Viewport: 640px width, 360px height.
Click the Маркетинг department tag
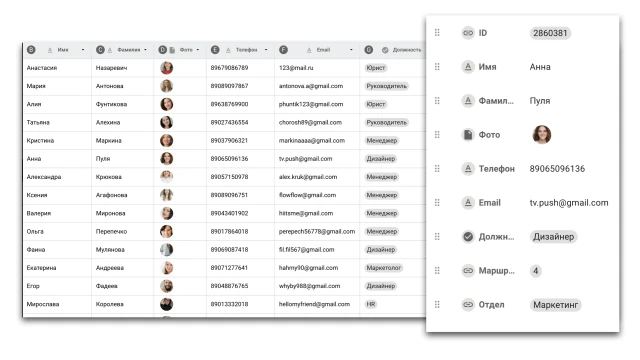(x=555, y=305)
